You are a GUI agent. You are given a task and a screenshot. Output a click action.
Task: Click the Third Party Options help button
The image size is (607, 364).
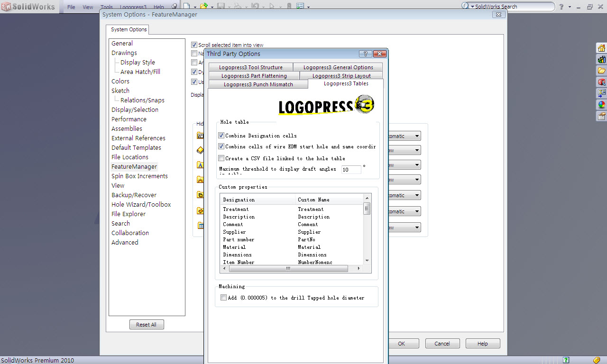click(365, 54)
